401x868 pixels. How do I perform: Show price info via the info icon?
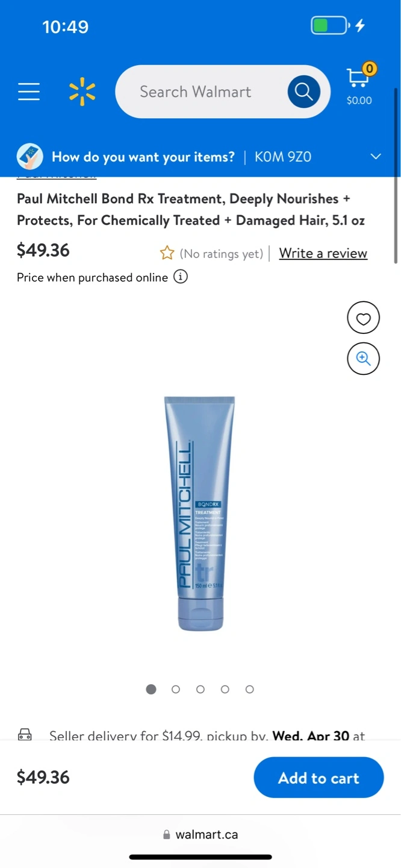point(181,277)
